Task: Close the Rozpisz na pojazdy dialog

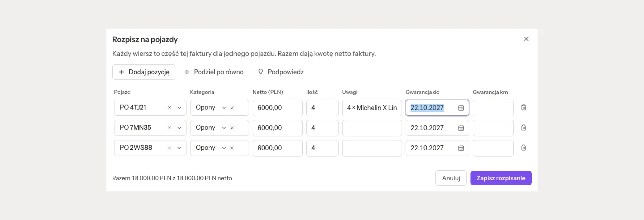Action: 526,39
